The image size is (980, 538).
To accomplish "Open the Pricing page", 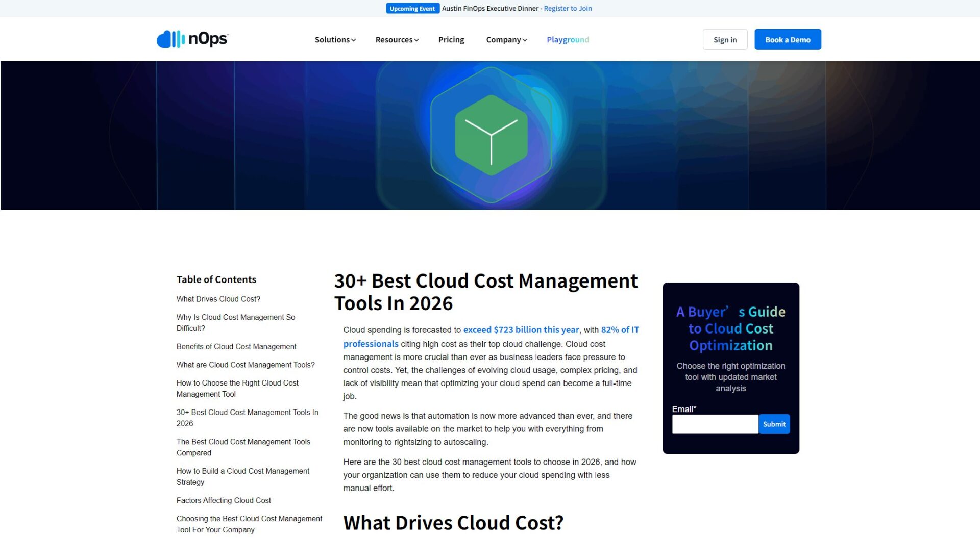I will [451, 40].
